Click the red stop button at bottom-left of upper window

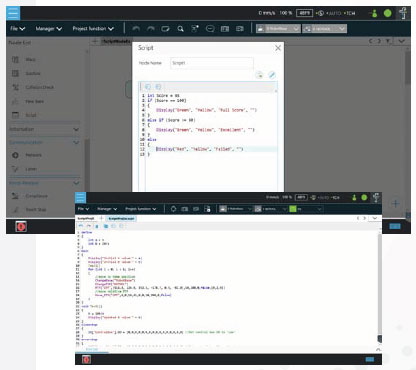pos(21,227)
